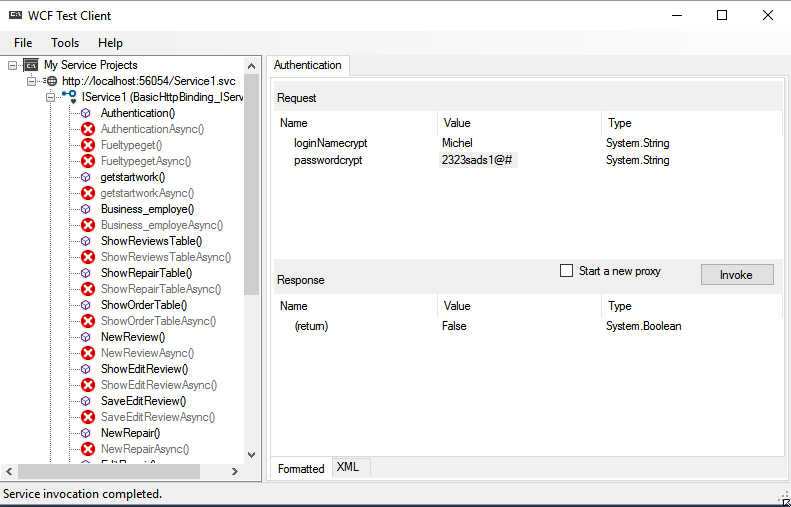The image size is (791, 507).
Task: Click the red X icon beside getstartworkAsync()
Action: (x=88, y=193)
